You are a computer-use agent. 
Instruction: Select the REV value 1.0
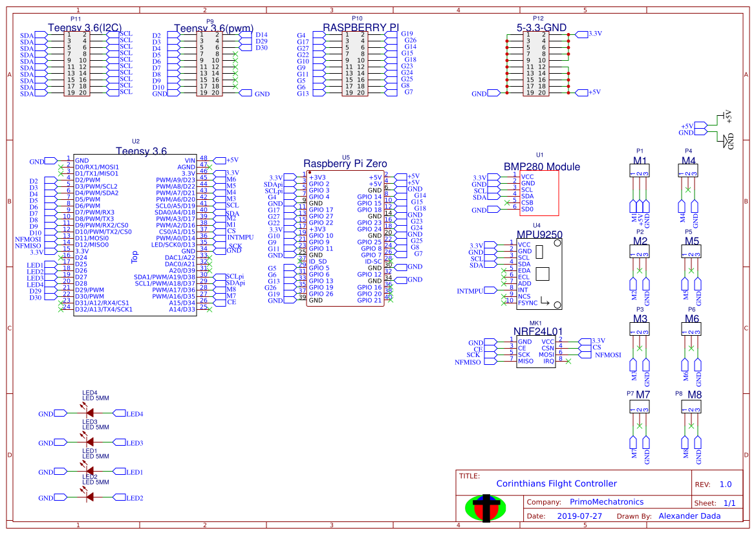click(x=727, y=484)
